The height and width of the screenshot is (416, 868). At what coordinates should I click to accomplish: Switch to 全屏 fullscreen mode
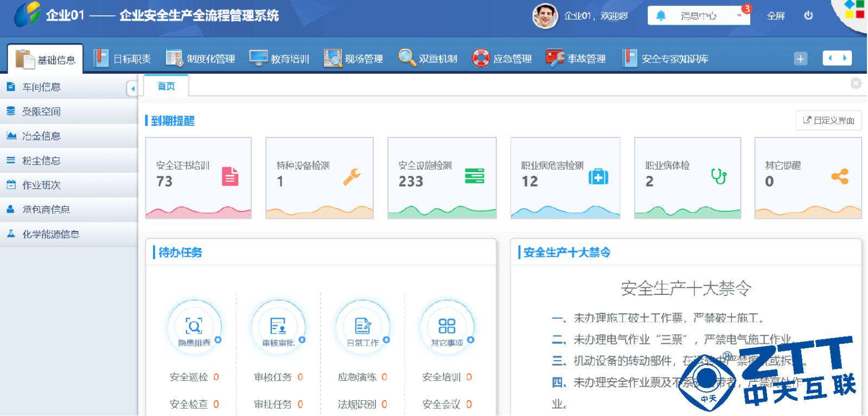point(776,16)
